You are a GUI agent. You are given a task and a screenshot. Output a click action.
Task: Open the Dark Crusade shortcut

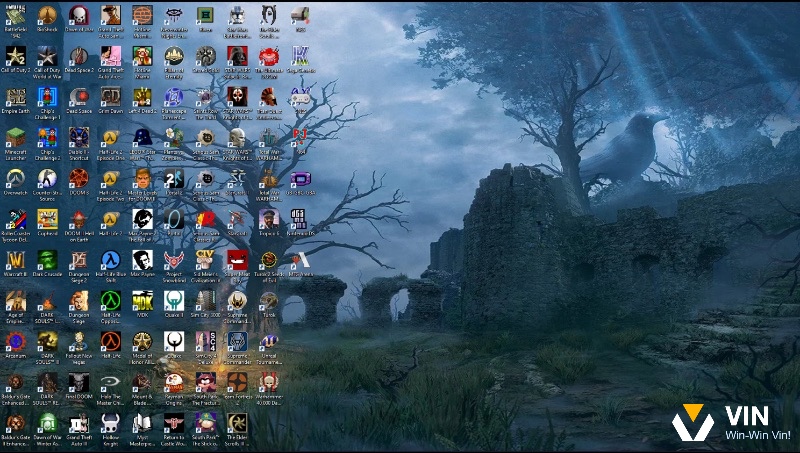[x=47, y=260]
